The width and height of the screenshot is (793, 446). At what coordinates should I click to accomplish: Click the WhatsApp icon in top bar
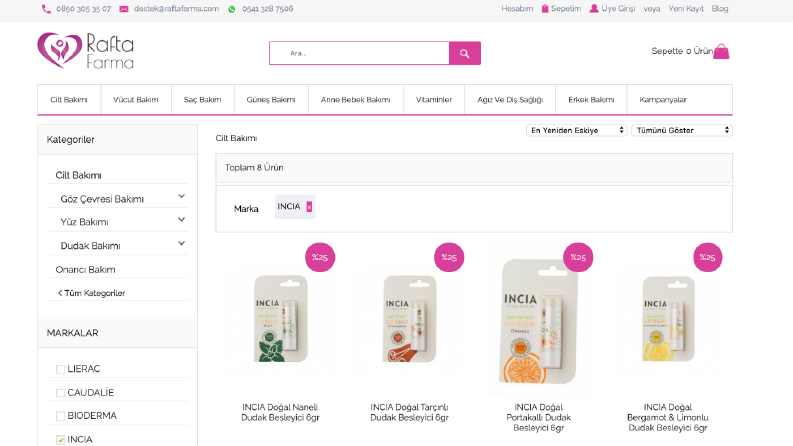coord(232,9)
